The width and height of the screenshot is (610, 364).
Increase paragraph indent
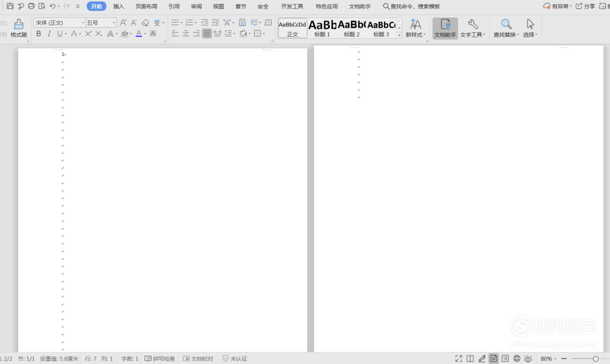(215, 23)
